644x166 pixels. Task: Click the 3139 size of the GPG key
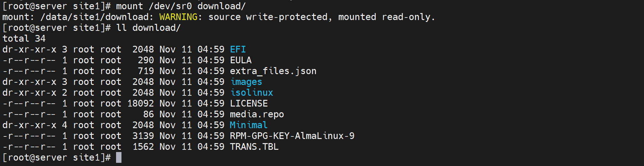143,136
